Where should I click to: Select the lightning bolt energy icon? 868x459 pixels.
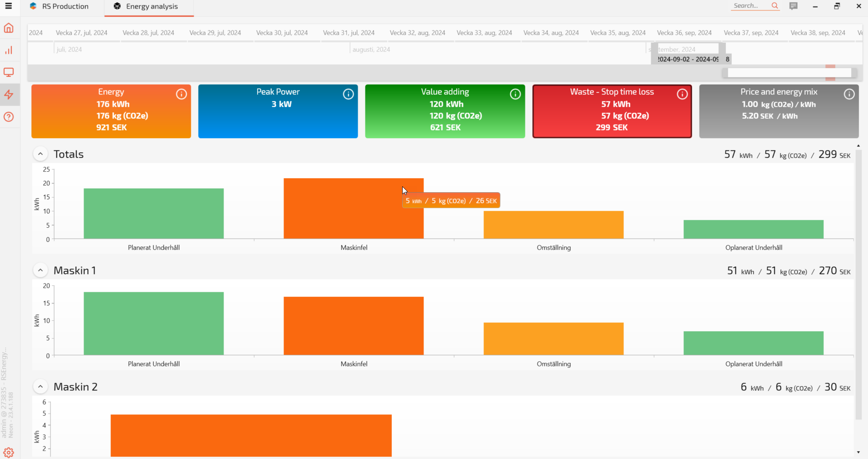9,95
